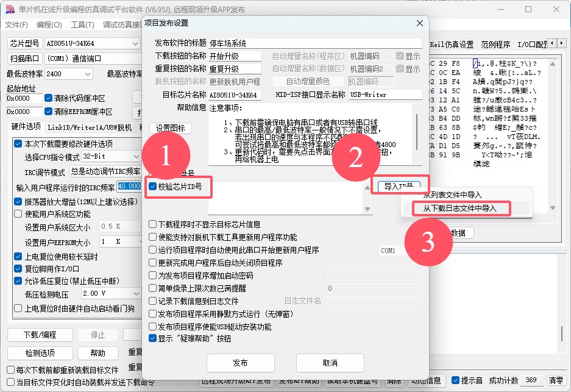Screen dimensions: 571x392
Task: Toggle 提示音 checkbox
Action: [455, 380]
